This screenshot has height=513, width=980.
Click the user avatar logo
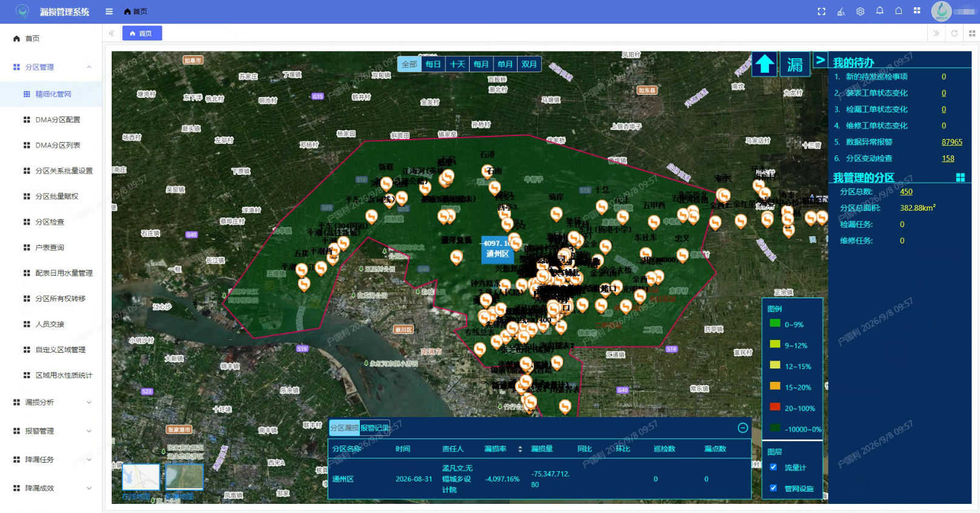(942, 12)
